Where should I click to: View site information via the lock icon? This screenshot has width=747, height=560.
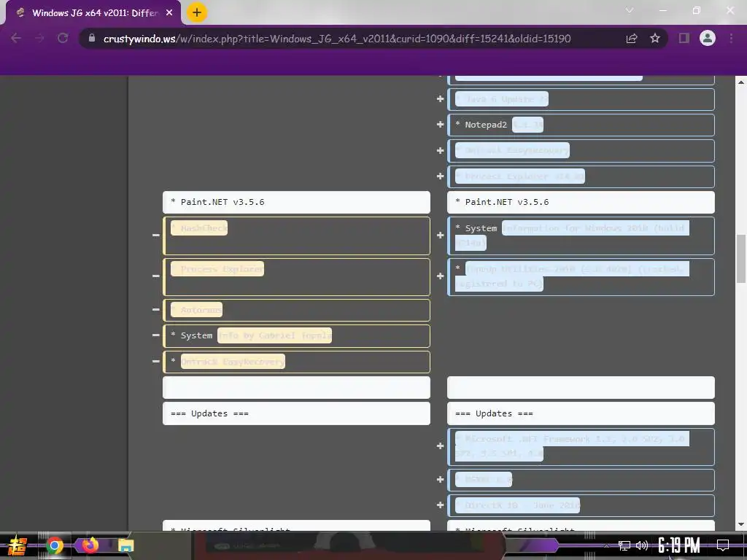[92, 38]
